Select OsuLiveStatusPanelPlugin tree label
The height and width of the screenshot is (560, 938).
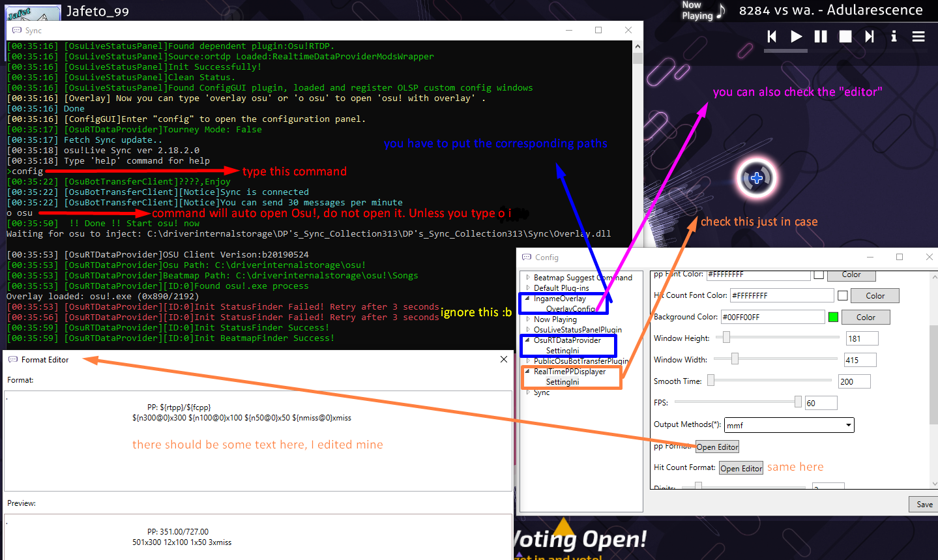click(x=578, y=330)
